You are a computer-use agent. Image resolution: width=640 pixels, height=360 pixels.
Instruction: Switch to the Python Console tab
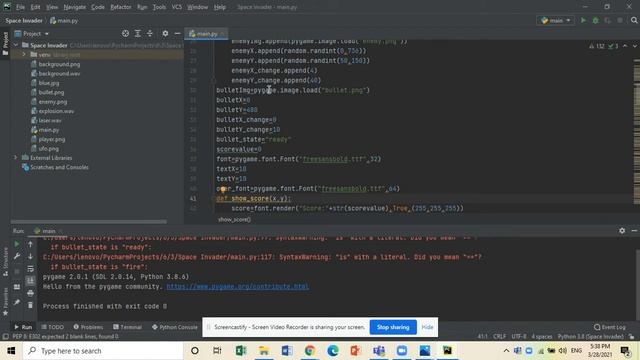pyautogui.click(x=175, y=327)
